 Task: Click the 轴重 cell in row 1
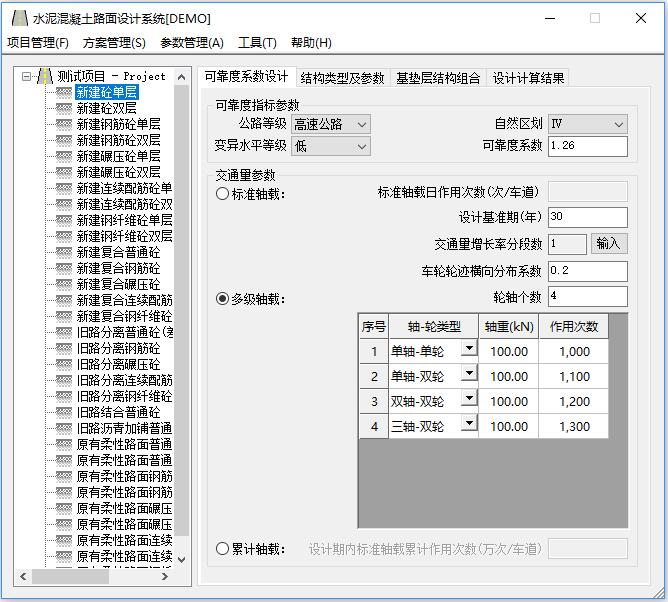coord(509,351)
